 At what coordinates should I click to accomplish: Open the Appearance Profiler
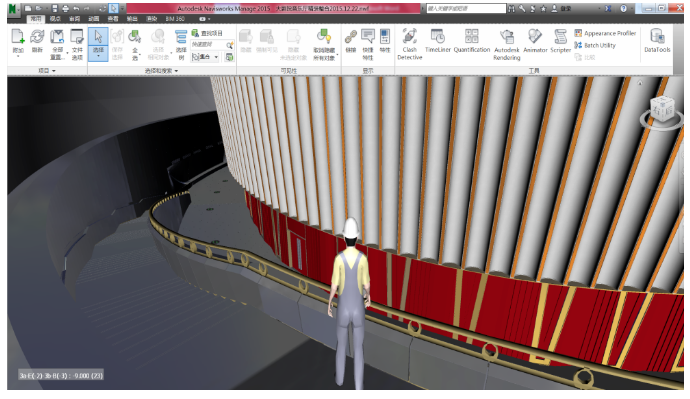(605, 33)
